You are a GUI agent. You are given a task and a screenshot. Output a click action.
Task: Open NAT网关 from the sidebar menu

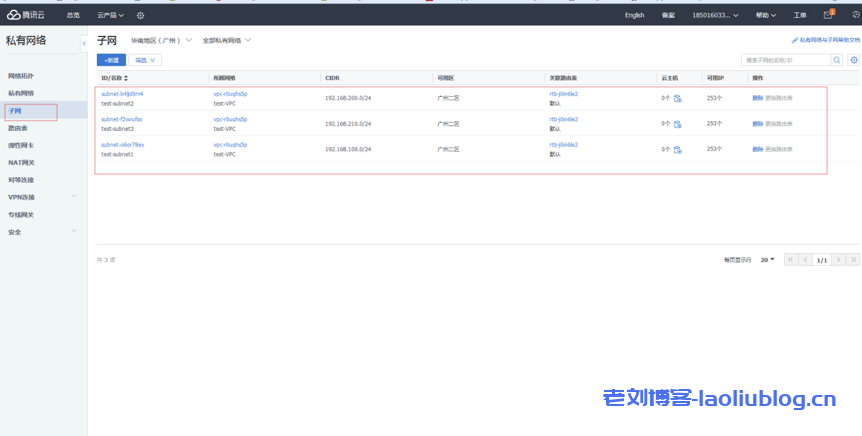21,162
